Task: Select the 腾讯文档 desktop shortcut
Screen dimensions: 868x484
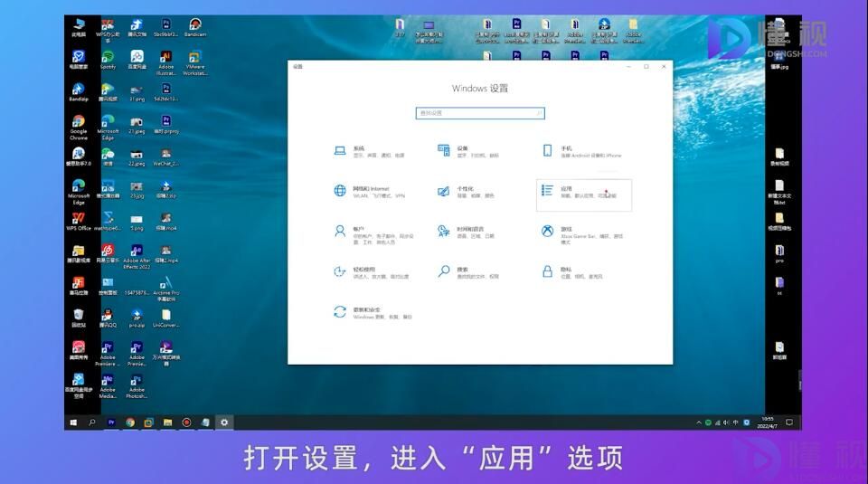Action: [x=137, y=27]
